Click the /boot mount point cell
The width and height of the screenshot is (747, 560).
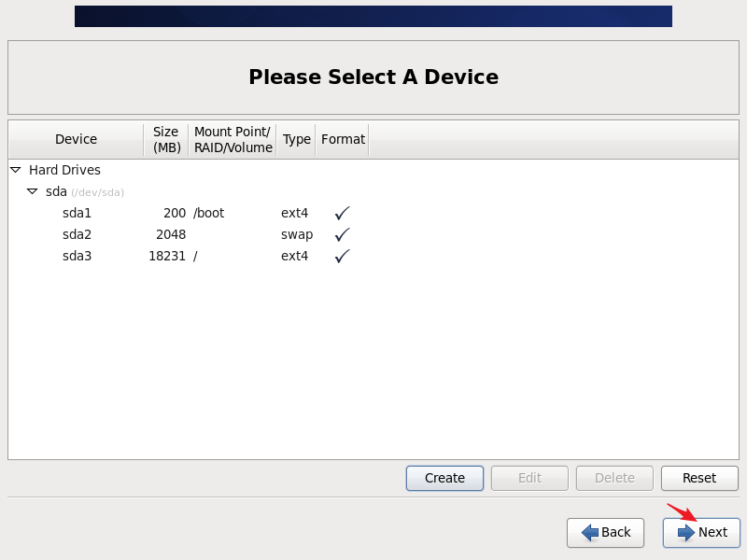[209, 213]
